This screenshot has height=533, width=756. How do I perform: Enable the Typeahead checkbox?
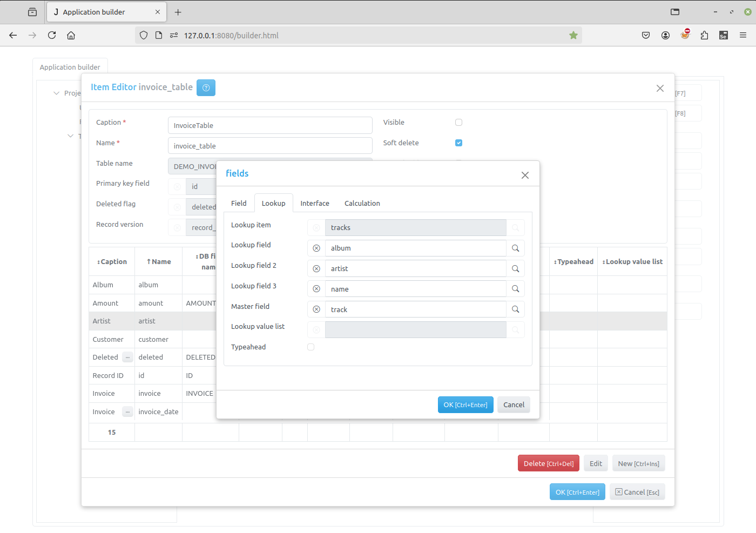pos(311,347)
